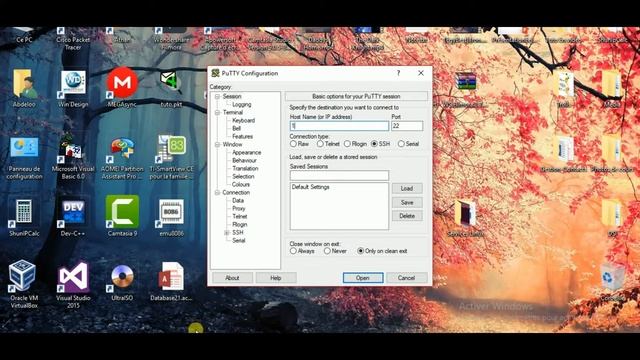Collapse the Window tree node box
The height and width of the screenshot is (360, 640).
tap(218, 144)
